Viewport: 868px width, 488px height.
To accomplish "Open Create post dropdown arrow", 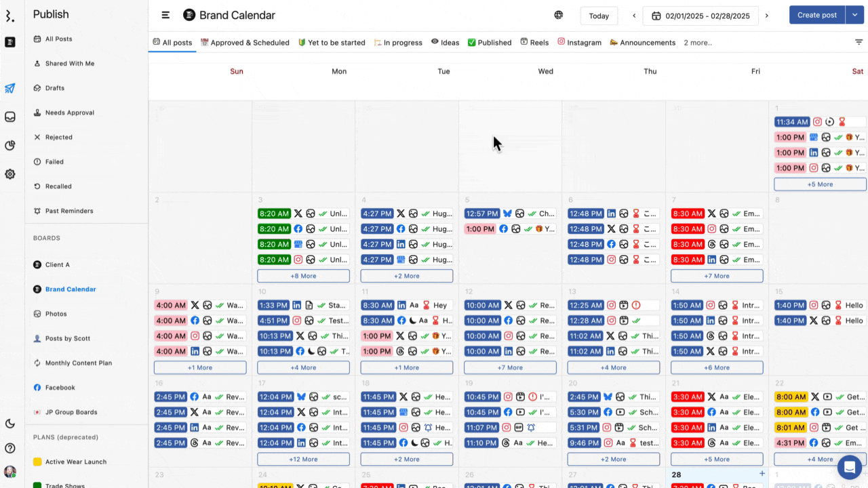I will pyautogui.click(x=854, y=14).
